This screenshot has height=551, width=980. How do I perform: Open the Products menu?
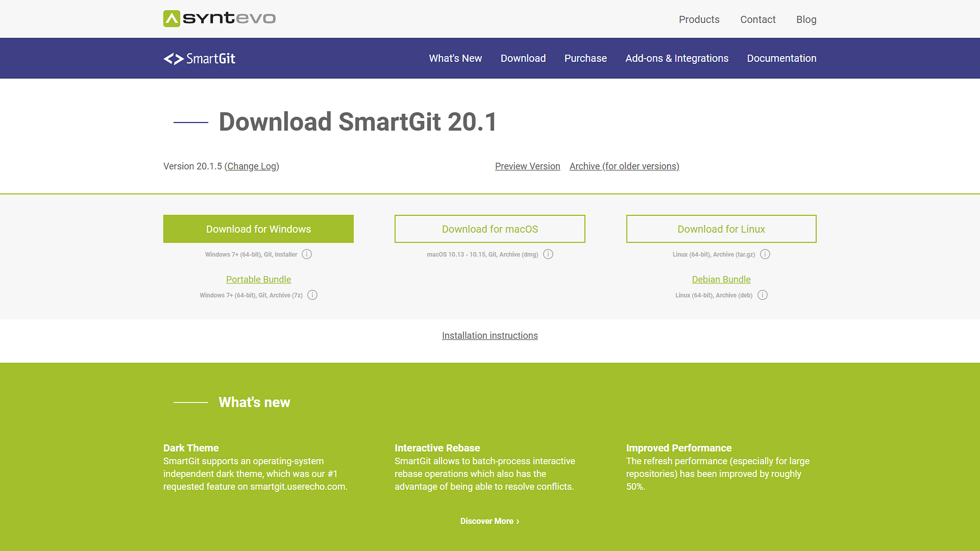coord(699,20)
